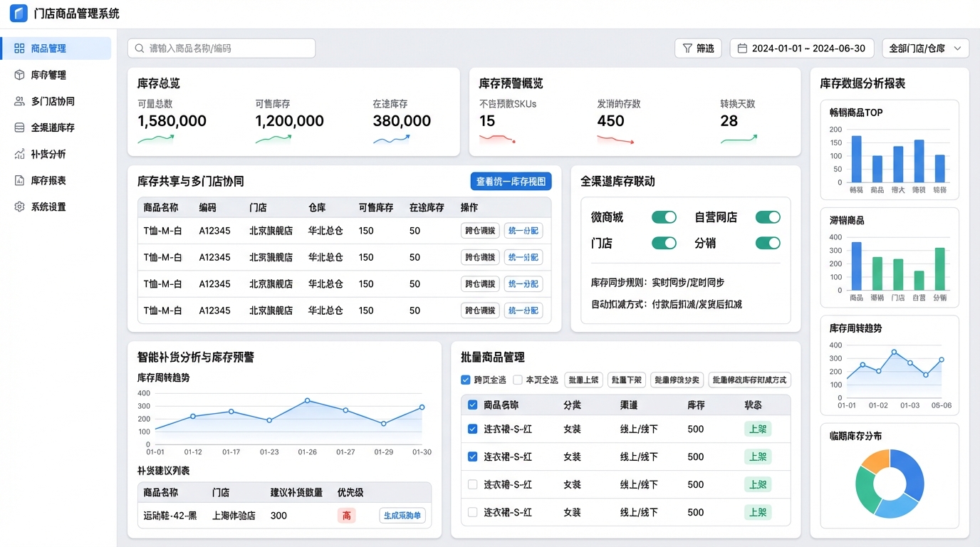Click the 库存报表 report icon
The width and height of the screenshot is (980, 547).
point(19,180)
